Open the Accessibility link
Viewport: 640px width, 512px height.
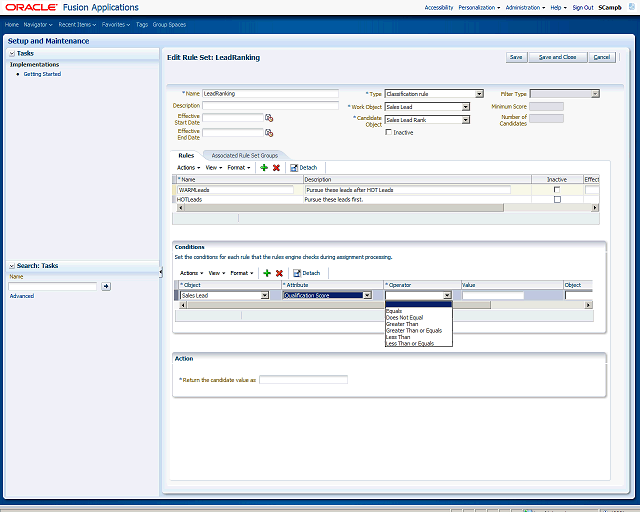(439, 7)
